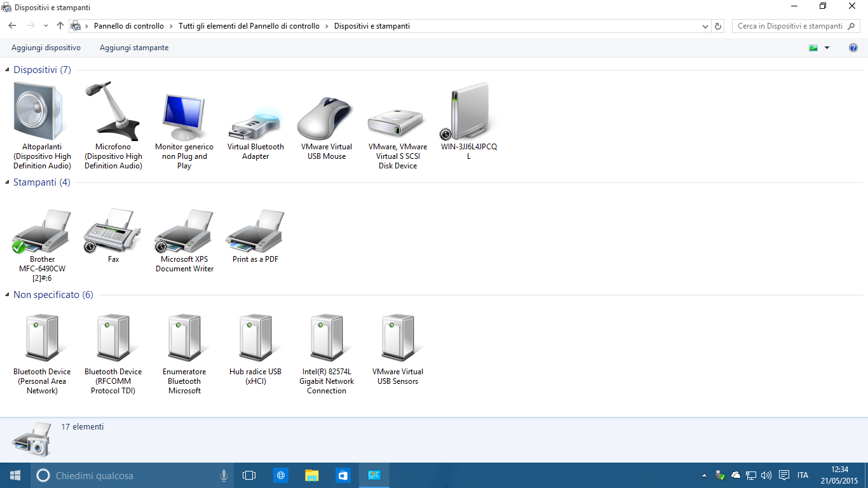Expand the address bar history dropdown
The image size is (868, 488).
[x=705, y=26]
